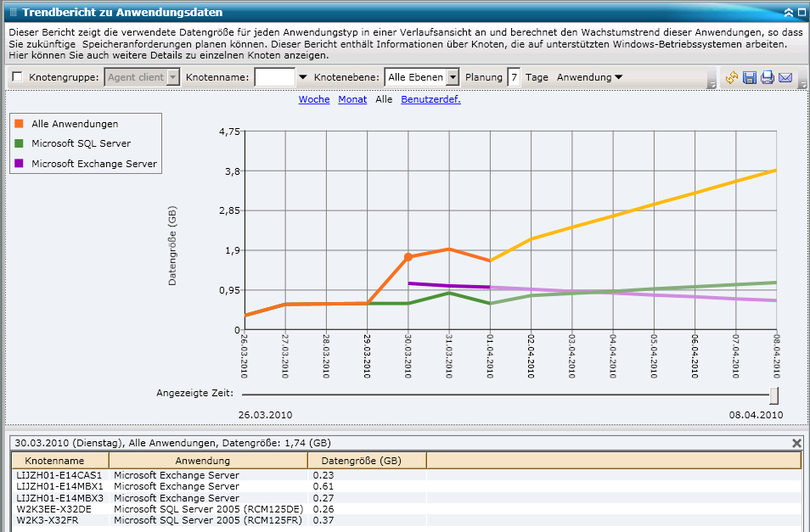Switch to the Monat view

coord(352,99)
